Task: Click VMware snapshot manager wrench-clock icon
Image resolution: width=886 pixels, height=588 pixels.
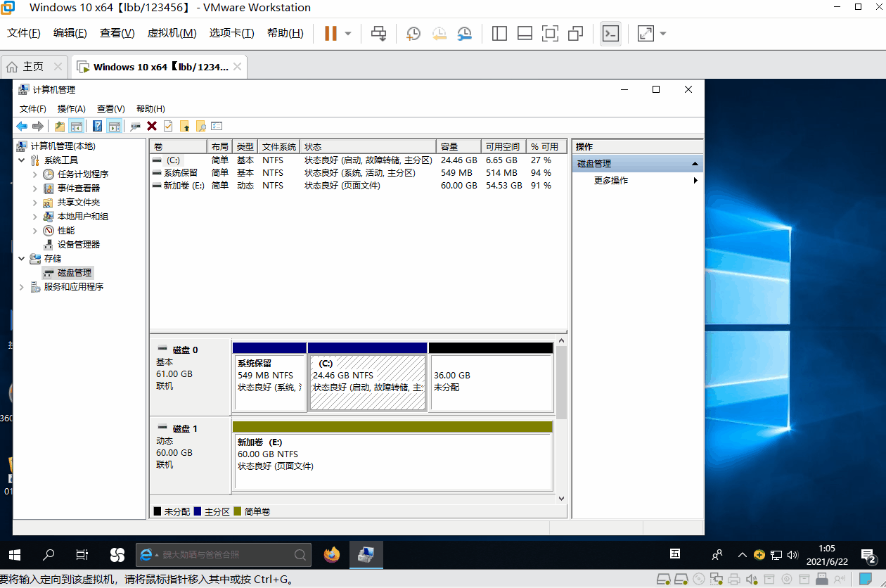Action: point(465,33)
